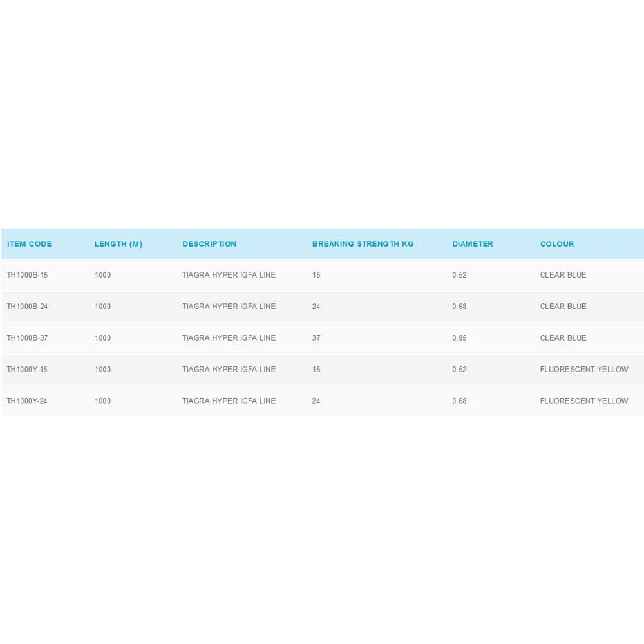Click the length 1000 in TH1000B-24 row
The width and height of the screenshot is (644, 644).
click(103, 307)
